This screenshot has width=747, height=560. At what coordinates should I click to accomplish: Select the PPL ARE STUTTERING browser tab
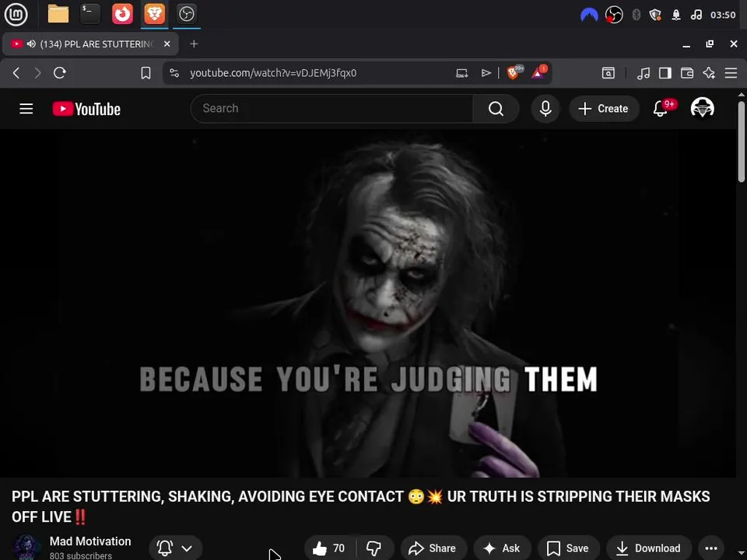(x=90, y=44)
